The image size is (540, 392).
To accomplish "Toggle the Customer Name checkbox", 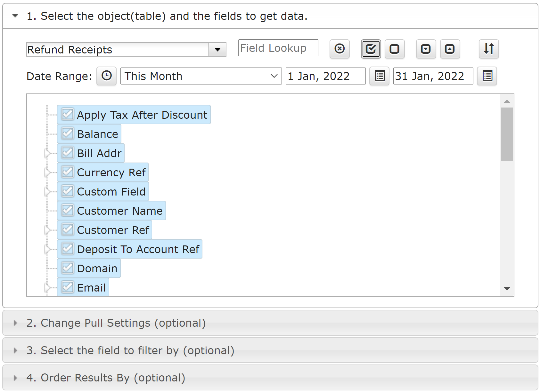I will coord(68,211).
